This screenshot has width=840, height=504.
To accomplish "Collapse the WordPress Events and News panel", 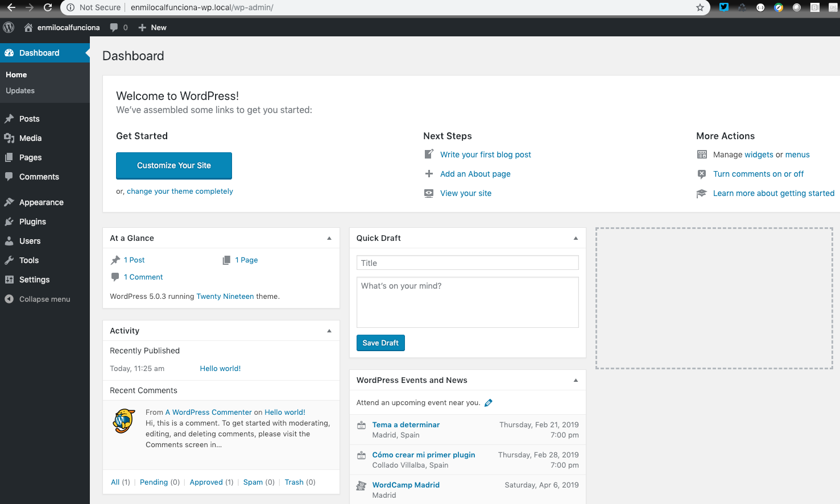I will tap(576, 380).
